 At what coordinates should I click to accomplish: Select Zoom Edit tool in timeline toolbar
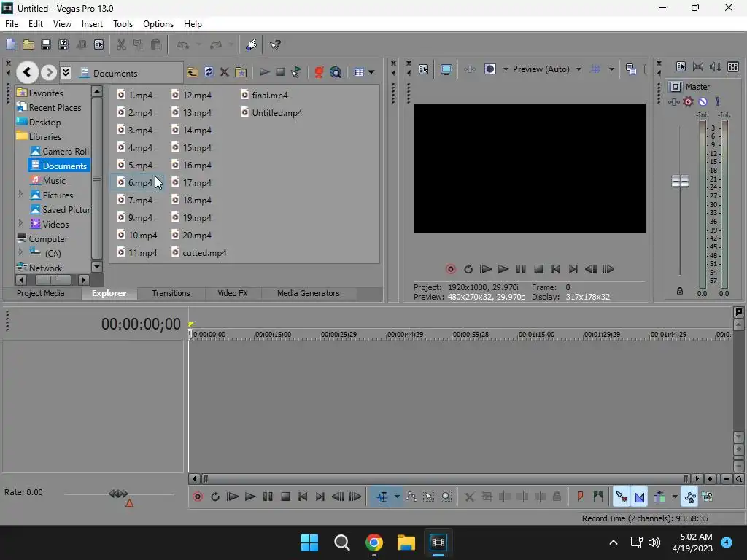pos(446,497)
